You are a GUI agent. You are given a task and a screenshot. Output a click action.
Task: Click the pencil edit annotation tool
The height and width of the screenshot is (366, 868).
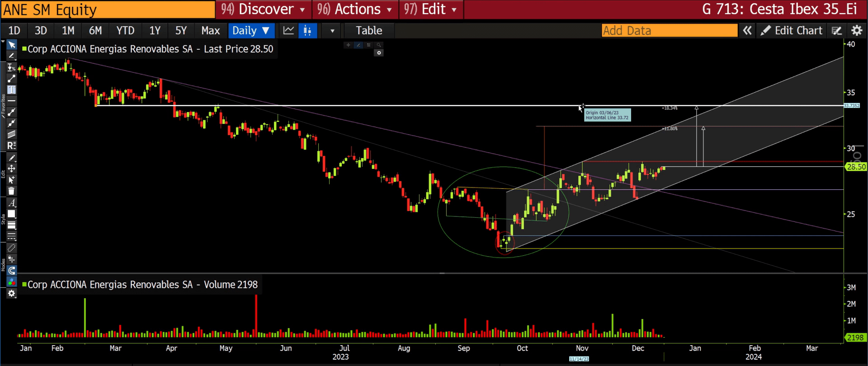pos(12,158)
